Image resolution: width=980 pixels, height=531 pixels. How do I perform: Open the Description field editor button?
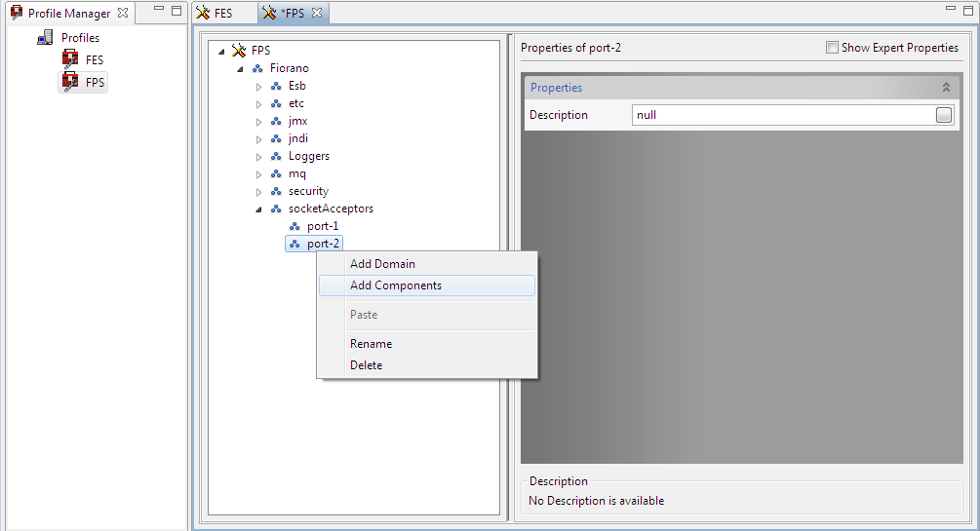click(x=943, y=115)
